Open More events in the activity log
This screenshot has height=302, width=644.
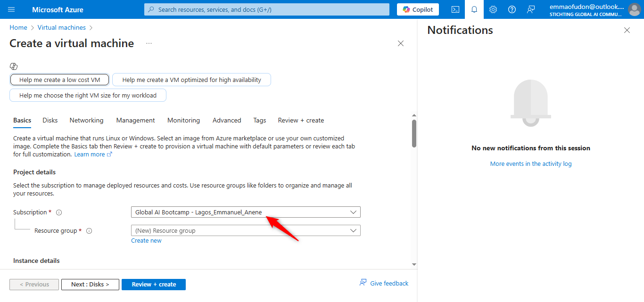tap(531, 163)
